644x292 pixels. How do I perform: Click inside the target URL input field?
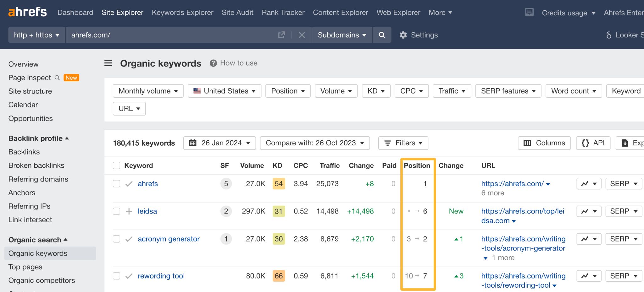point(157,35)
